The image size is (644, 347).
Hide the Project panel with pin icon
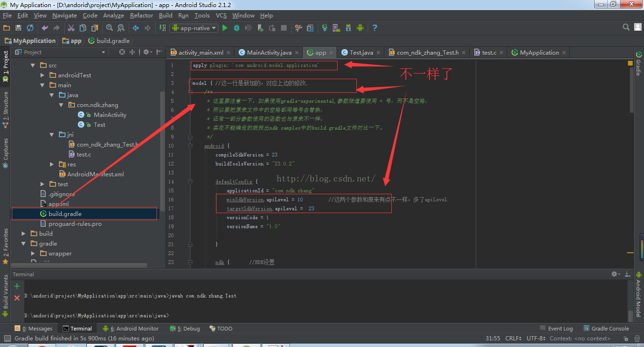(x=159, y=52)
